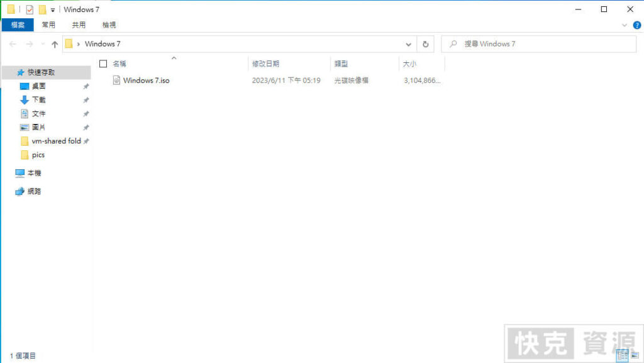Click the Forward navigation arrow

[x=29, y=44]
